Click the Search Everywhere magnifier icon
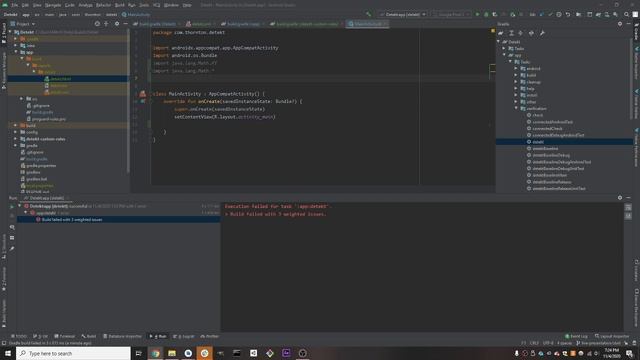640x360 pixels. 626,14
